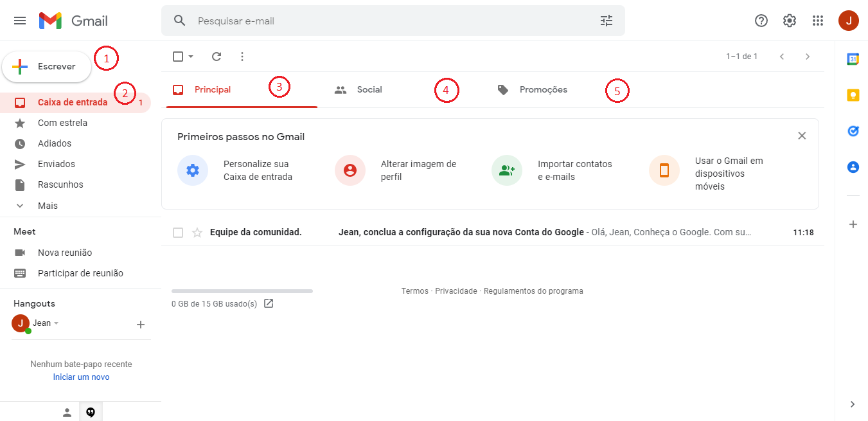Click Usar o Gmail em dispositivos móveis
The height and width of the screenshot is (421, 868).
729,174
